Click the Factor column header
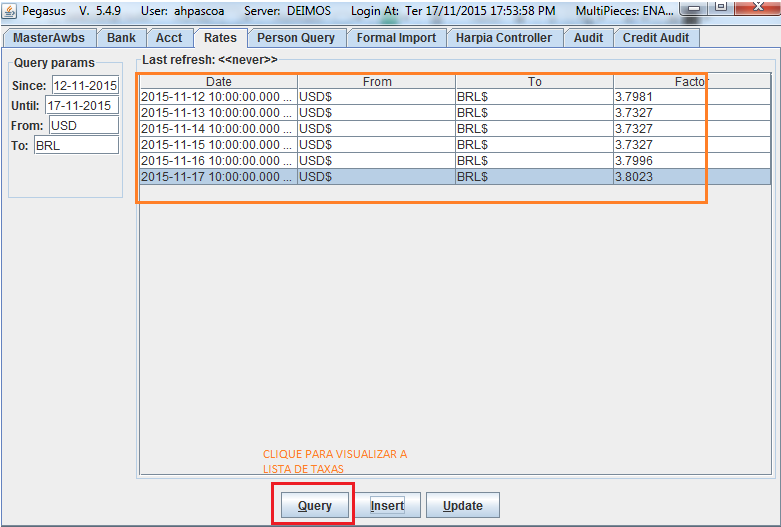This screenshot has height=527, width=781. click(x=692, y=82)
